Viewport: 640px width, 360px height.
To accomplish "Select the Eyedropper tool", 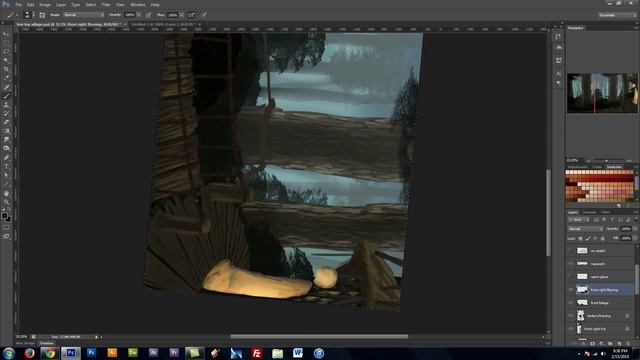I will 6,78.
